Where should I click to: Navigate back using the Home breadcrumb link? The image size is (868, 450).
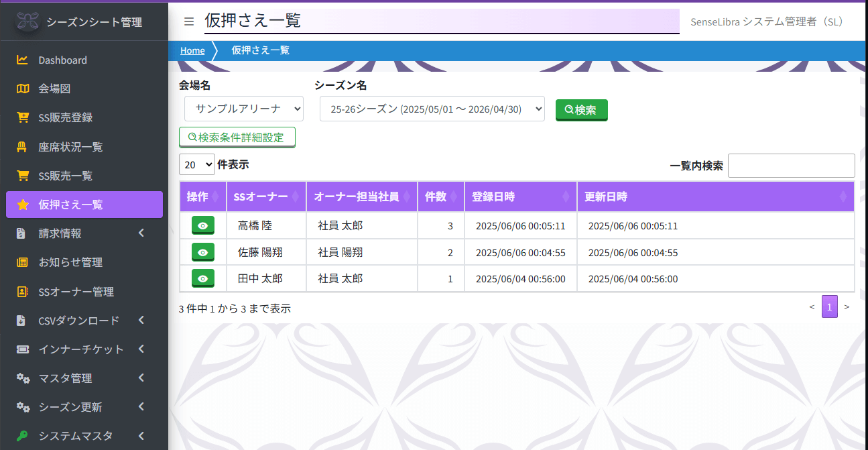(x=192, y=50)
